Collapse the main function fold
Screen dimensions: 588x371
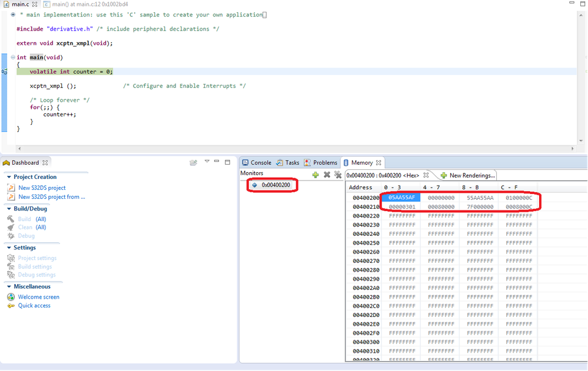click(13, 58)
